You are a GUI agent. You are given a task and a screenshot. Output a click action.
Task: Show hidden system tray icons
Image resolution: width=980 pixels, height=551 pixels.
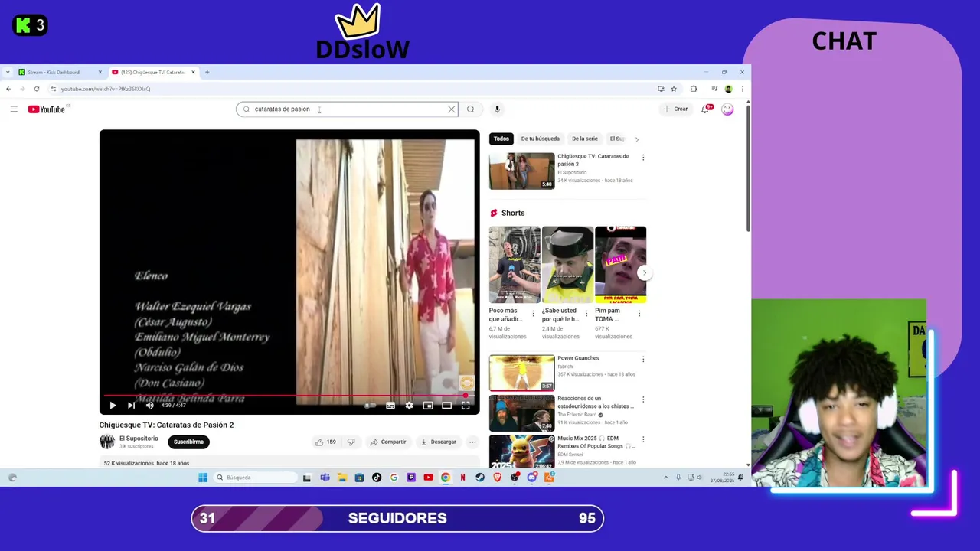click(x=665, y=478)
